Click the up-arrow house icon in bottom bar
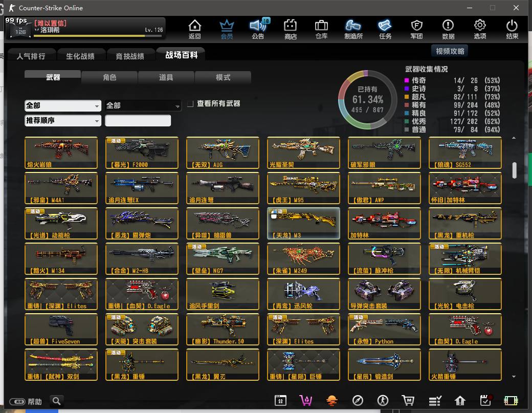This screenshot has height=413, width=532. point(460,401)
